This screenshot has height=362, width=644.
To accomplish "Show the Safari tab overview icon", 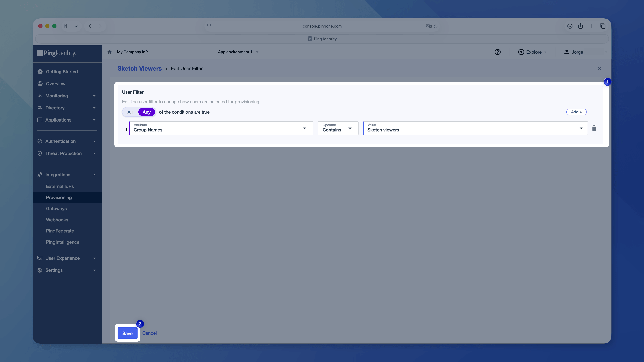I will (x=603, y=26).
